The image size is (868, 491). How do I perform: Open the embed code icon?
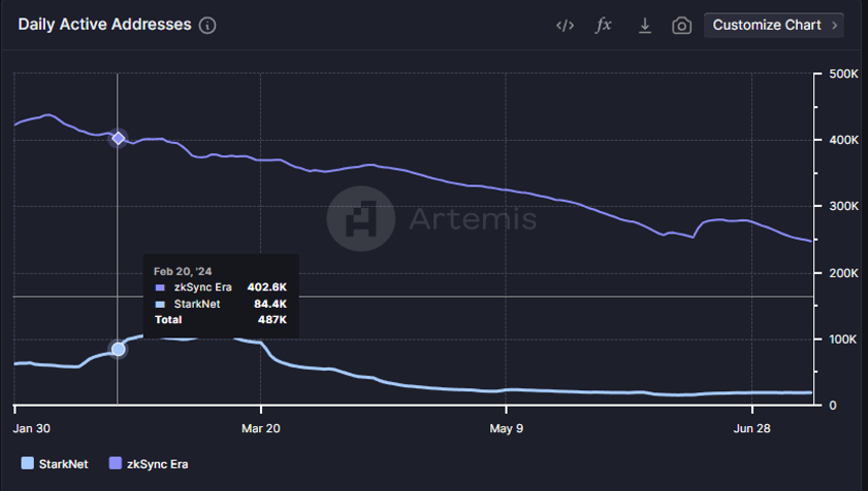565,26
